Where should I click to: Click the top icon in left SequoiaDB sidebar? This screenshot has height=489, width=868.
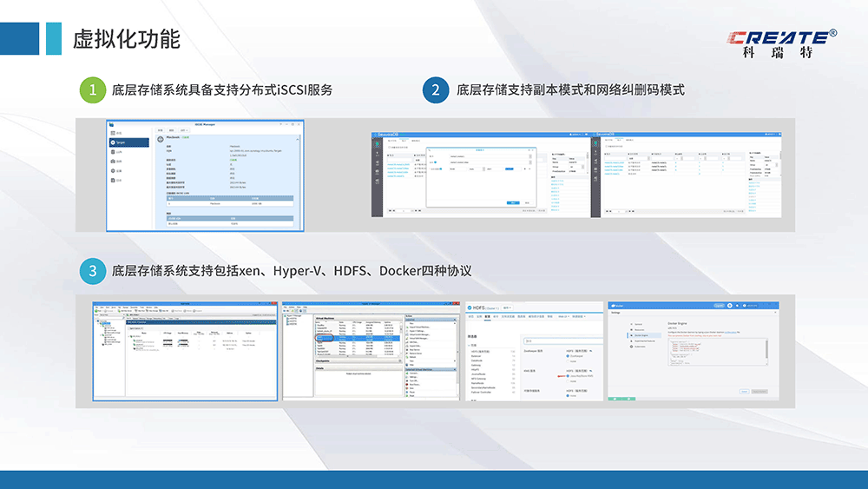point(377,143)
